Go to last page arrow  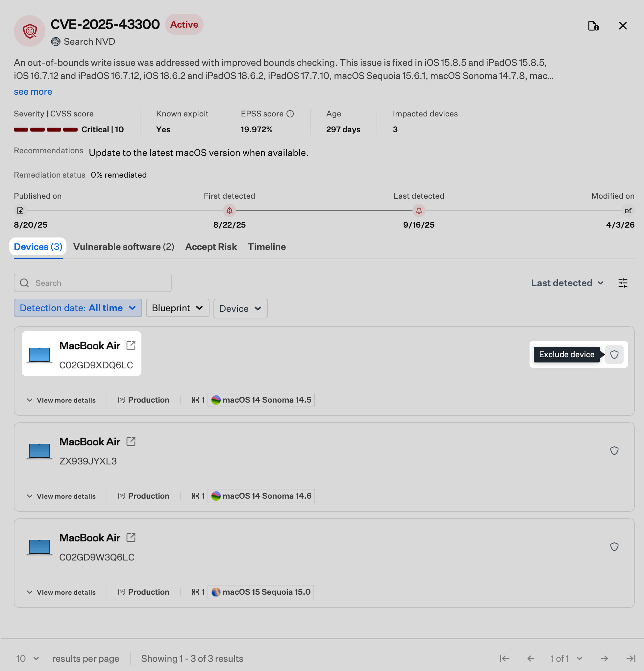click(631, 658)
